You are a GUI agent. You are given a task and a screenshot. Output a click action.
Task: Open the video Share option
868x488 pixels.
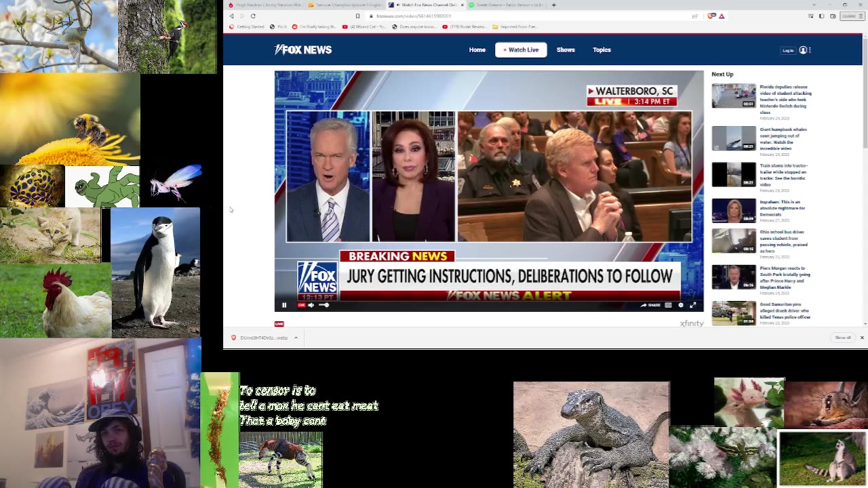point(650,305)
